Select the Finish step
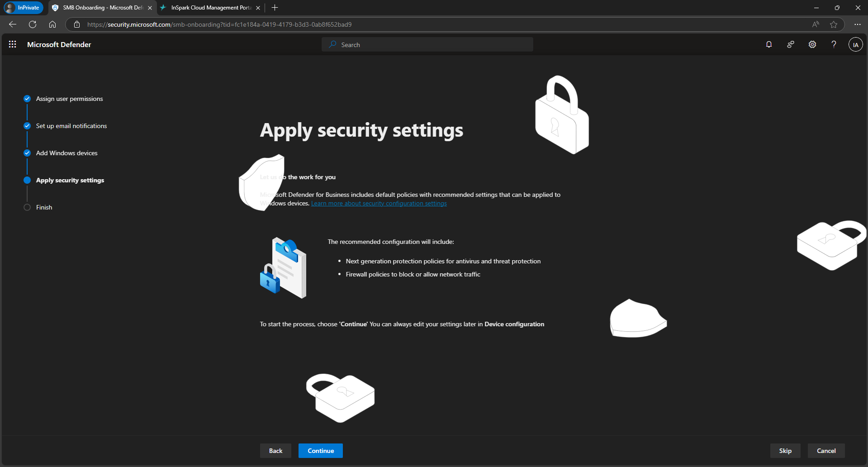Viewport: 868px width, 467px height. 44,207
